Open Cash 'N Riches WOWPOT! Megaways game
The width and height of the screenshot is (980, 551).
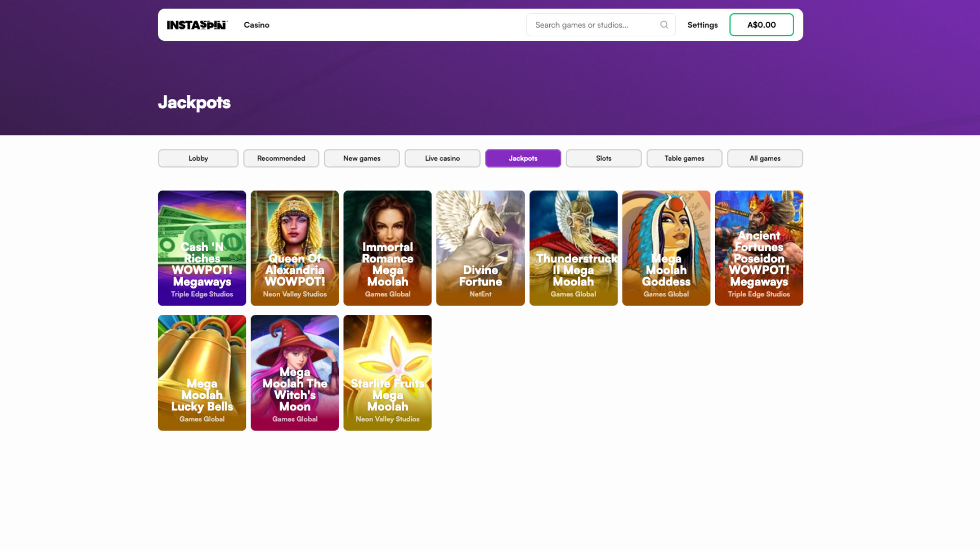click(x=202, y=248)
